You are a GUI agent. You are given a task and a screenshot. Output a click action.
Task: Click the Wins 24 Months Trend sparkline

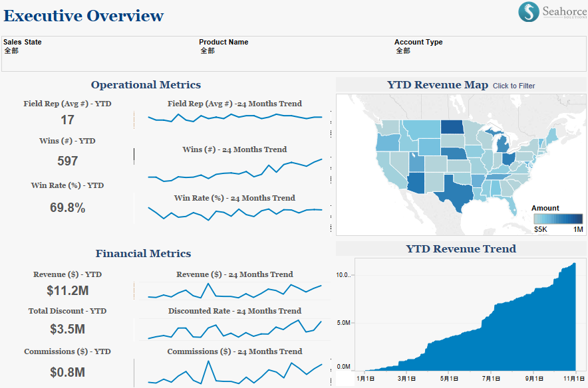[x=234, y=170]
